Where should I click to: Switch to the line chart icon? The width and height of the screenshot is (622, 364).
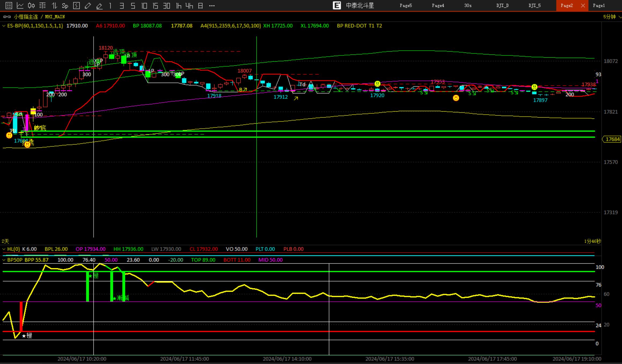coord(20,6)
